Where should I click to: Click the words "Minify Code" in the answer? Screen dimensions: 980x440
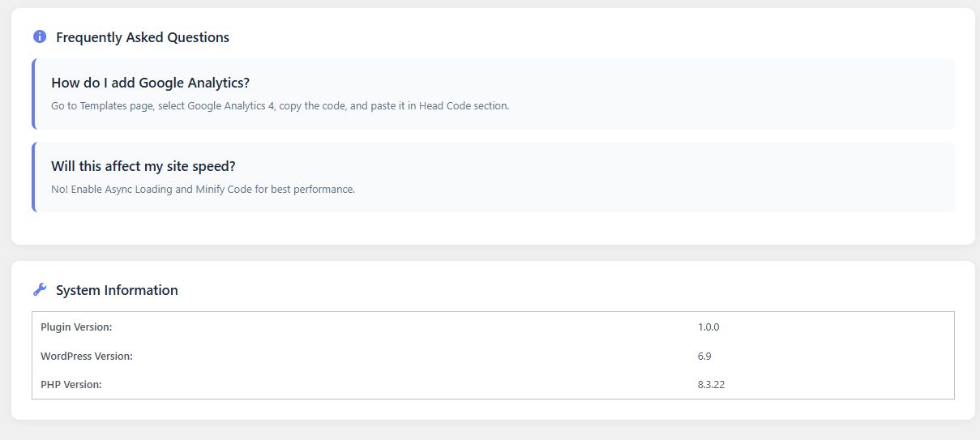pos(224,190)
